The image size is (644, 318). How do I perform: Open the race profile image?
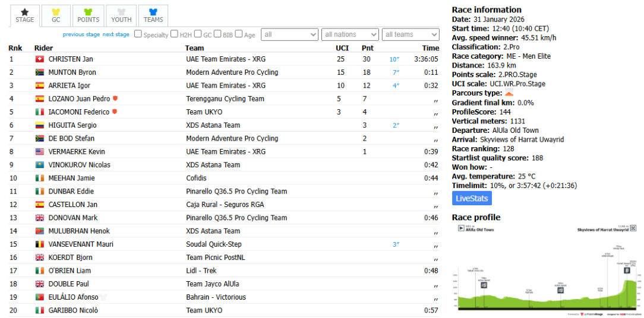click(x=547, y=270)
